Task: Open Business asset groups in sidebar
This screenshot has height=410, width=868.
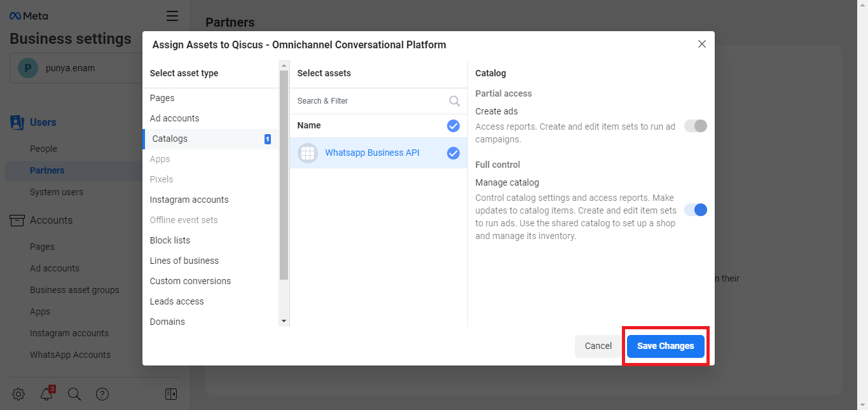Action: pyautogui.click(x=74, y=290)
